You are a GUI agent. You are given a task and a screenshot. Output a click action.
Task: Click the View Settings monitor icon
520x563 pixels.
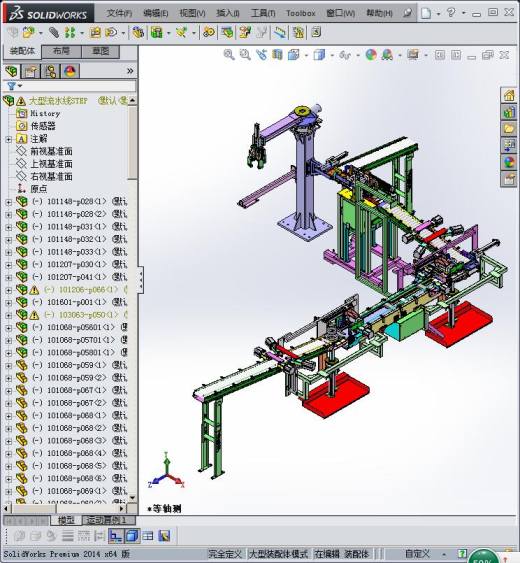coord(413,55)
